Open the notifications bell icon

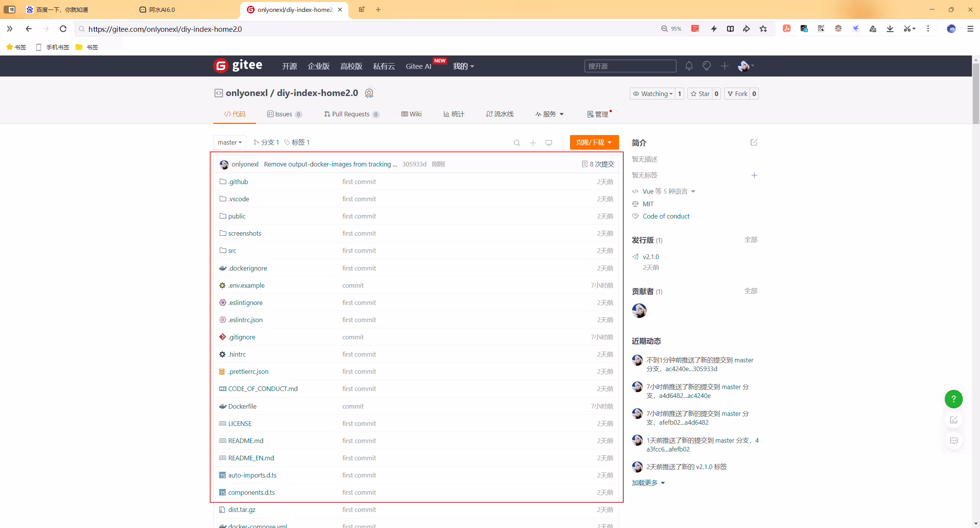[689, 66]
